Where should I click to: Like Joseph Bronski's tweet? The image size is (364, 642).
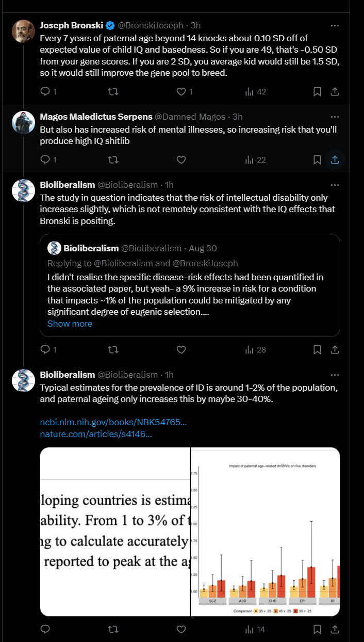pyautogui.click(x=181, y=91)
